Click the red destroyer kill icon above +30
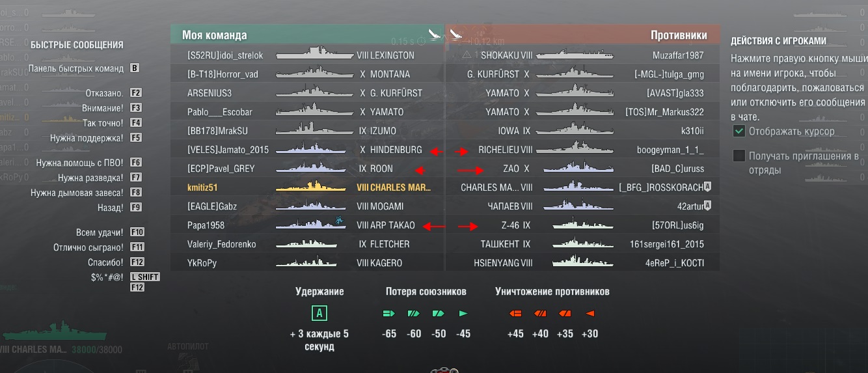 [590, 314]
